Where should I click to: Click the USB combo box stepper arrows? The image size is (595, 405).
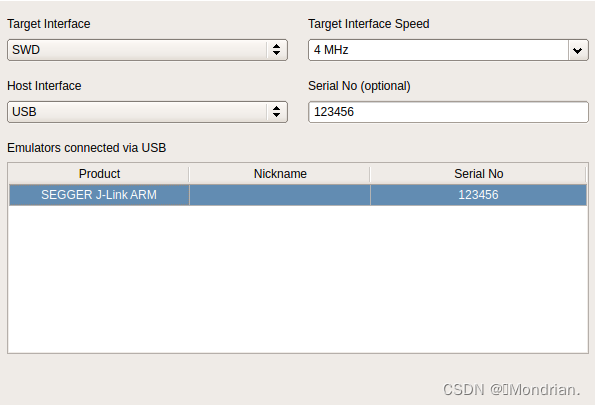point(277,112)
